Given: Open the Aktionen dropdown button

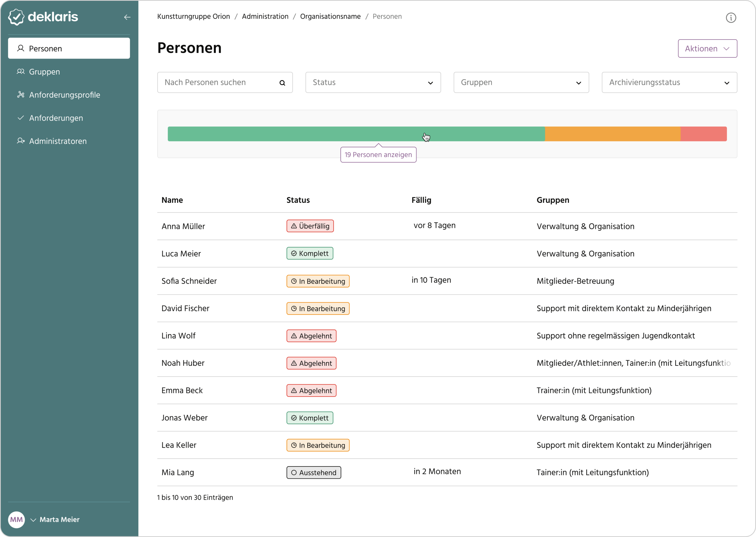Looking at the screenshot, I should pos(707,49).
